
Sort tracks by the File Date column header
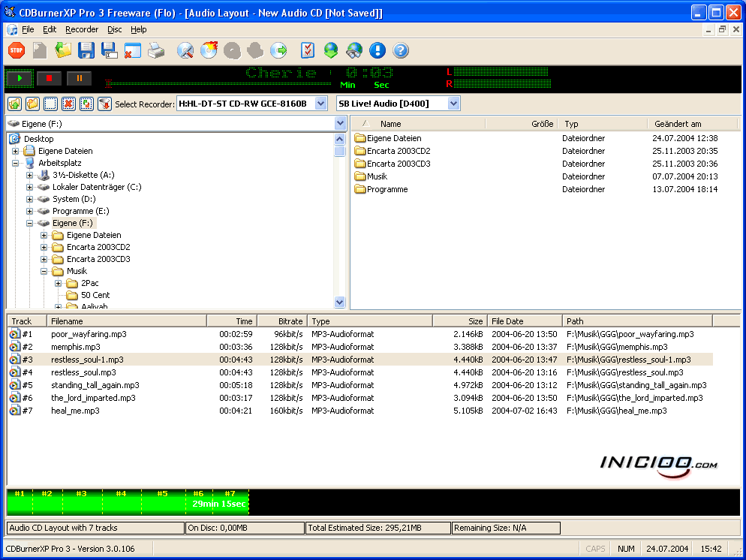pos(525,321)
